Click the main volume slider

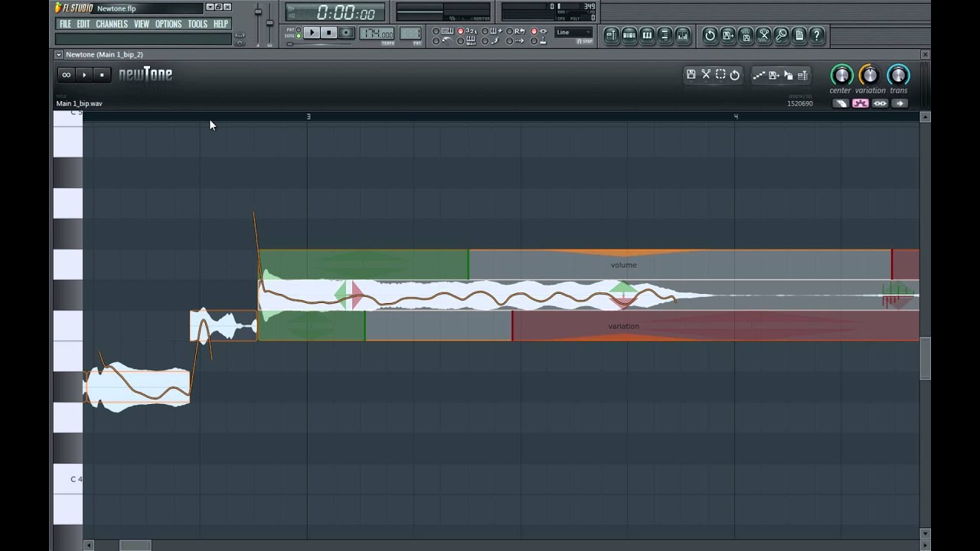258,11
